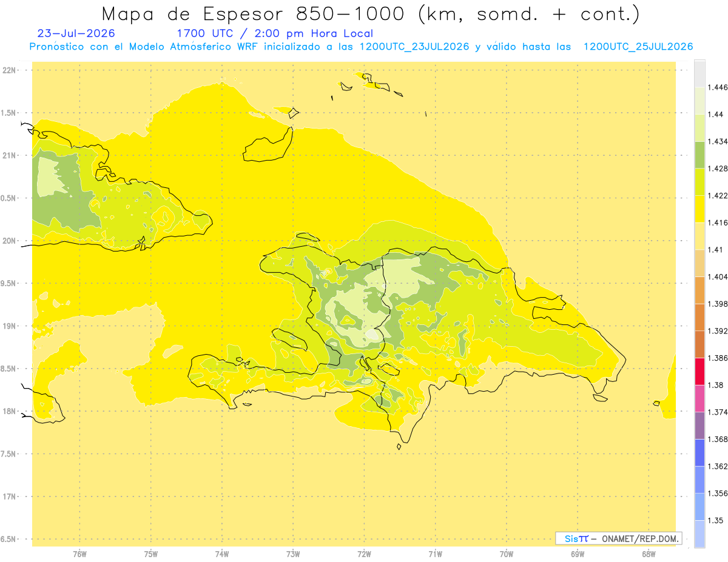Click the "73W" longitude axis label
The width and height of the screenshot is (728, 562).
(x=293, y=554)
